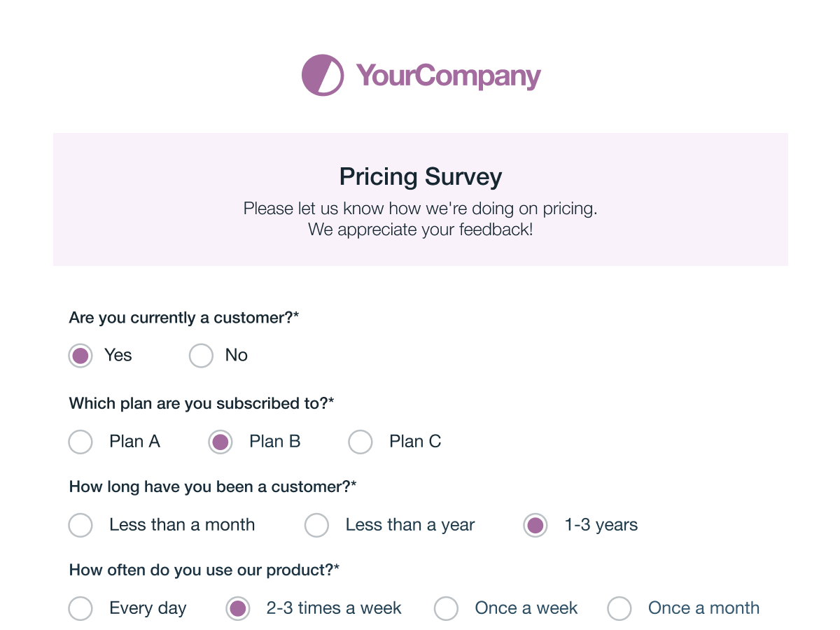Choose the Plan A radio button
This screenshot has width=840, height=630.
[x=80, y=442]
